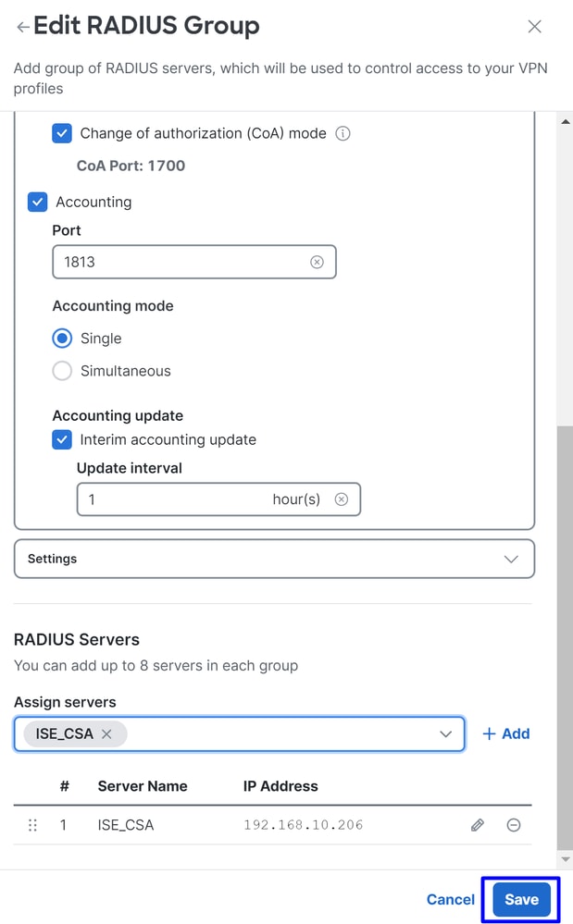
Task: Close the Edit RADIUS Group panel
Action: [x=534, y=27]
